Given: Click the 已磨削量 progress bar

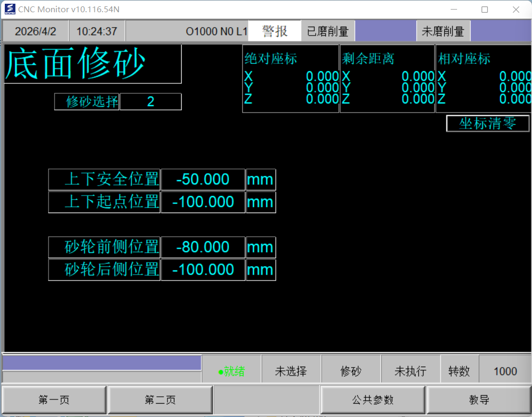Looking at the screenshot, I should coord(385,31).
